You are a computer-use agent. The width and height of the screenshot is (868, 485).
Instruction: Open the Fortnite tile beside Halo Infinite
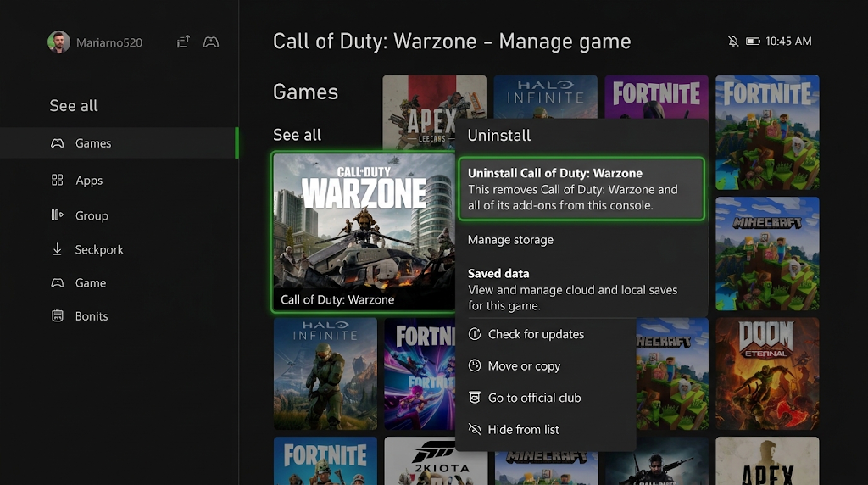(420, 374)
